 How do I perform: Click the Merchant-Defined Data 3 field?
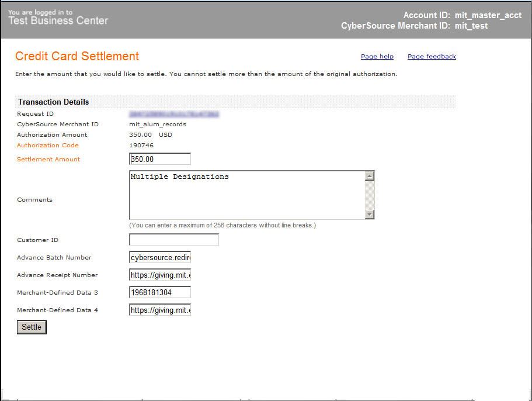(x=159, y=292)
